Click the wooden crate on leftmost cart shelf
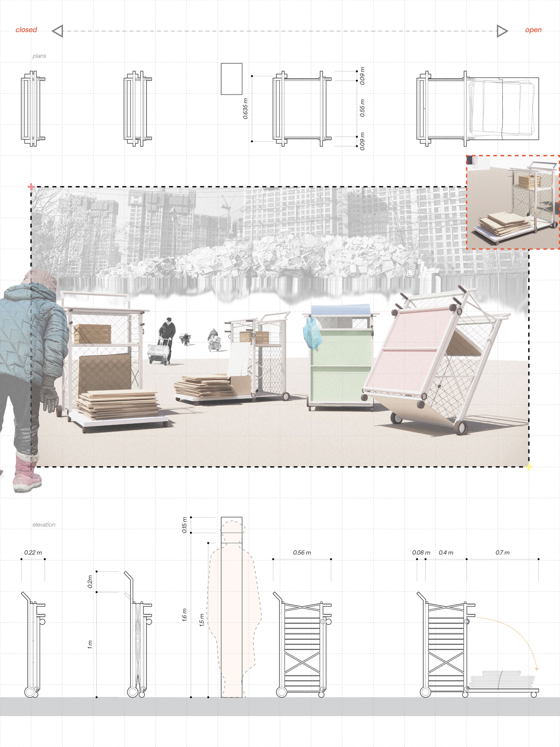 (92, 334)
